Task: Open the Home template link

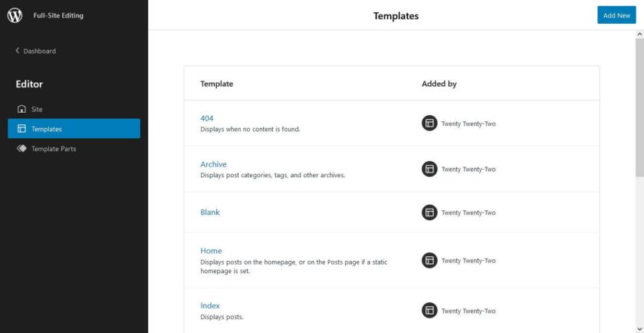Action: pyautogui.click(x=211, y=251)
